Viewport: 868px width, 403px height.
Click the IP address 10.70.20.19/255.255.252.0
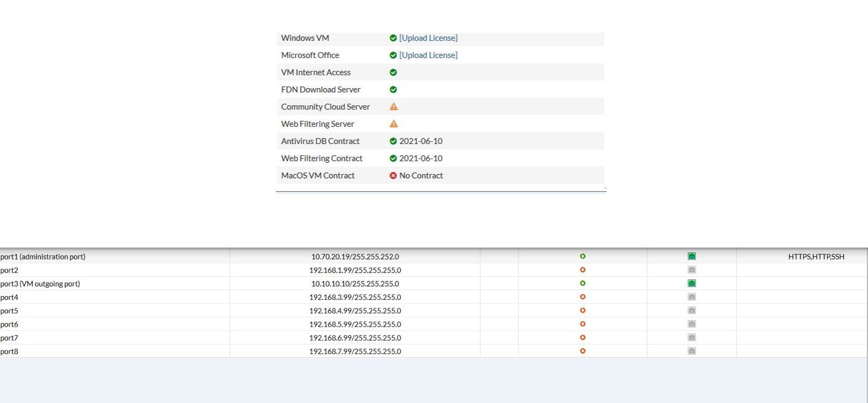coord(355,257)
